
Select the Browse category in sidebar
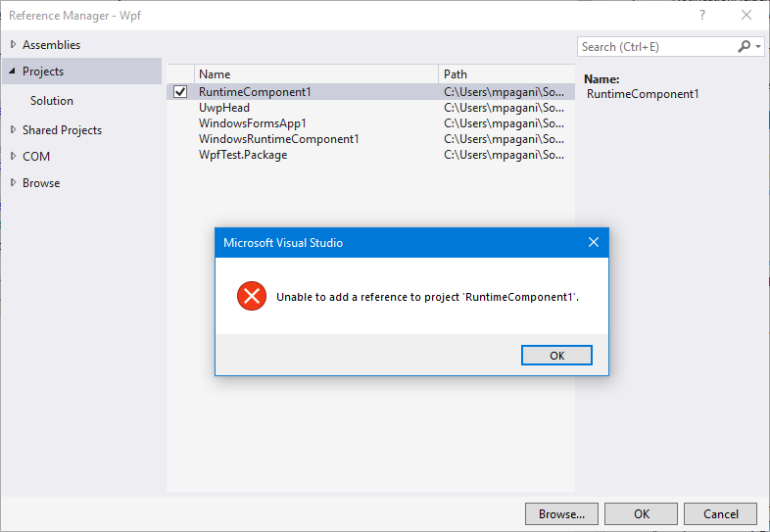click(x=41, y=183)
